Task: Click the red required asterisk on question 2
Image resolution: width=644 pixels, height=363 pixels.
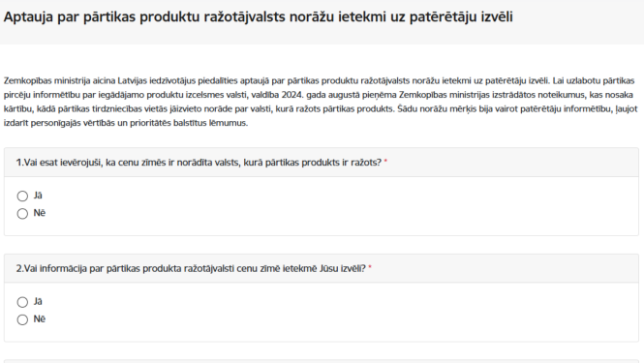Action: coord(370,267)
